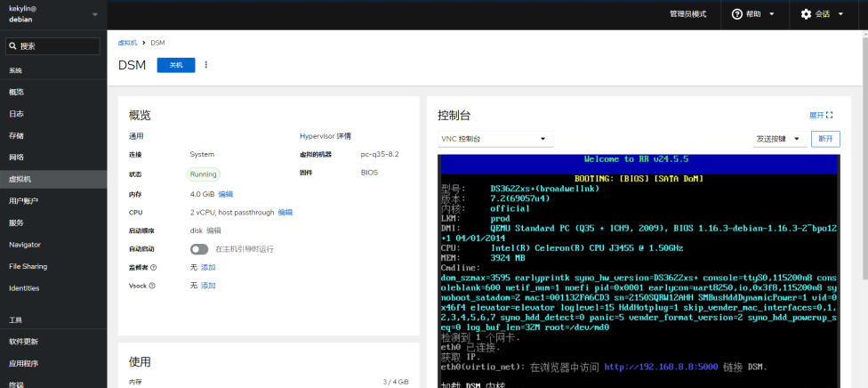Edit the memory setting link
The width and height of the screenshot is (868, 388).
(x=225, y=194)
